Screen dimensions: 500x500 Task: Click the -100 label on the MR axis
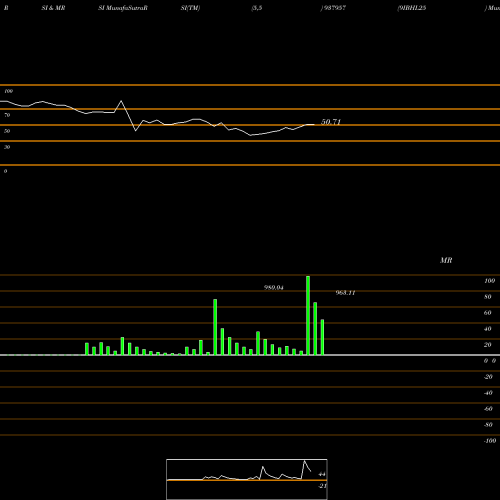click(490, 441)
